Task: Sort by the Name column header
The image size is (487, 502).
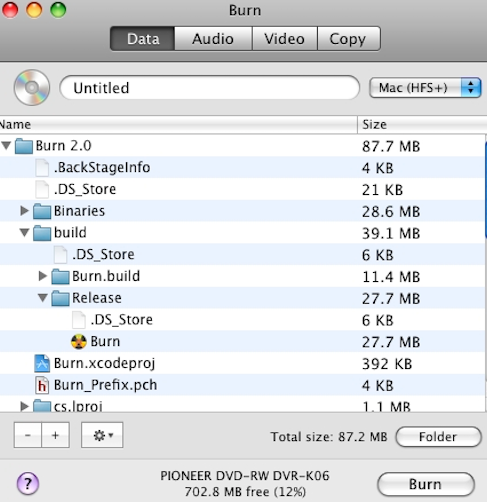Action: (178, 125)
